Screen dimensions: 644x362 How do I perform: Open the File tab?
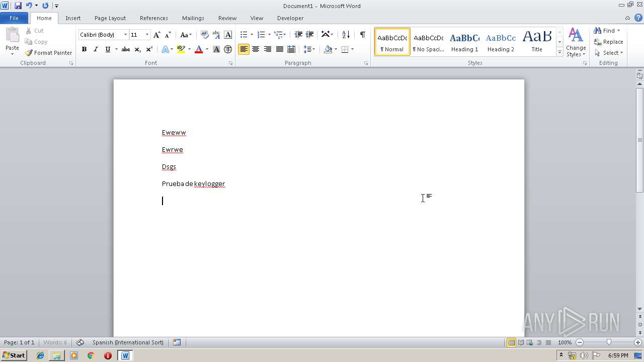(14, 18)
